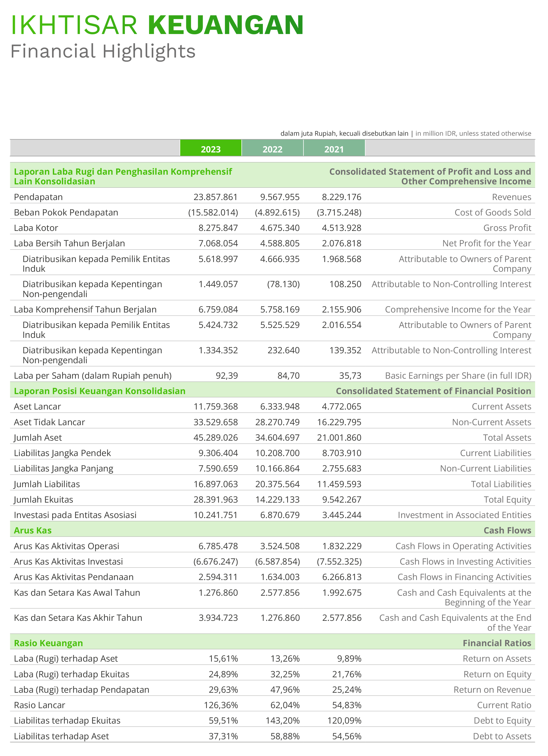Screen dimensions: 548x756
Task: Click the Rasio Lancar row label
Action: (x=40, y=705)
